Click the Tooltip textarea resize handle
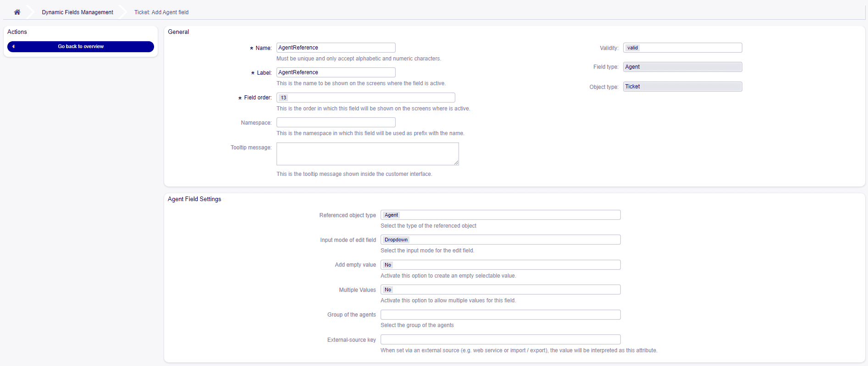Image resolution: width=868 pixels, height=366 pixels. (456, 163)
